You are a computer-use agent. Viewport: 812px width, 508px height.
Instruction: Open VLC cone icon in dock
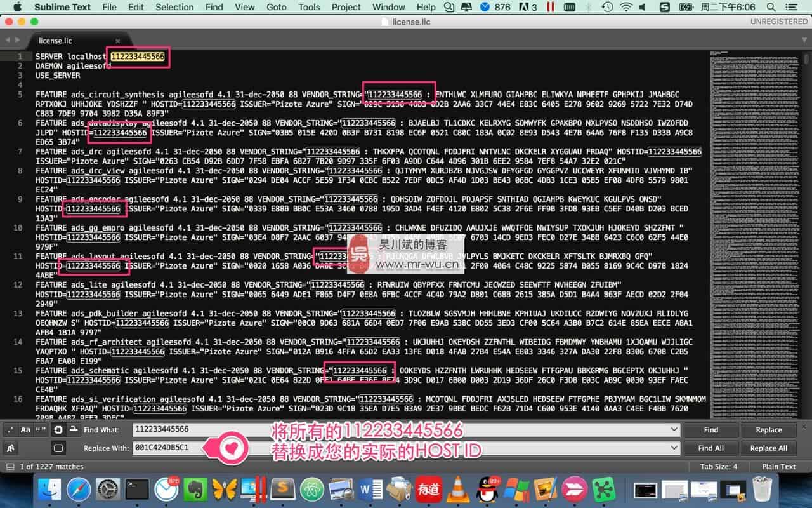click(x=457, y=489)
